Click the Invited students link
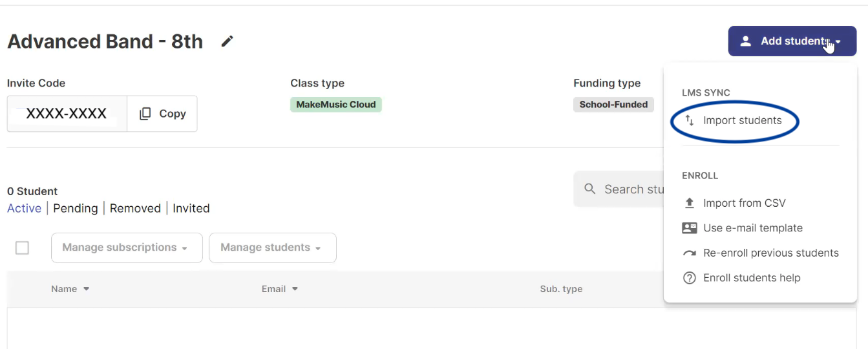This screenshot has height=349, width=868. pos(191,208)
